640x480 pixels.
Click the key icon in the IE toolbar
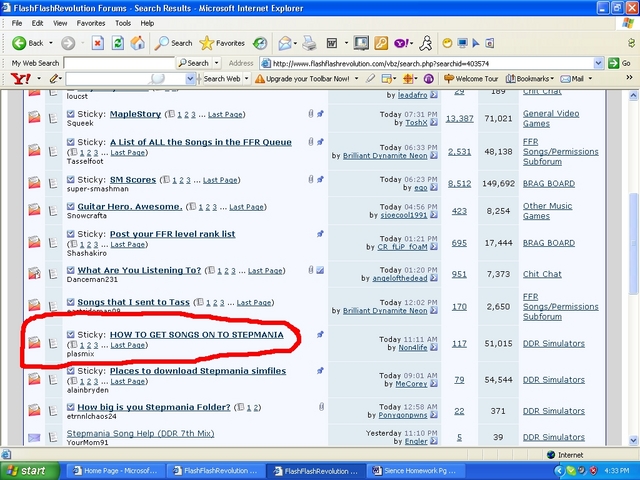pos(381,43)
